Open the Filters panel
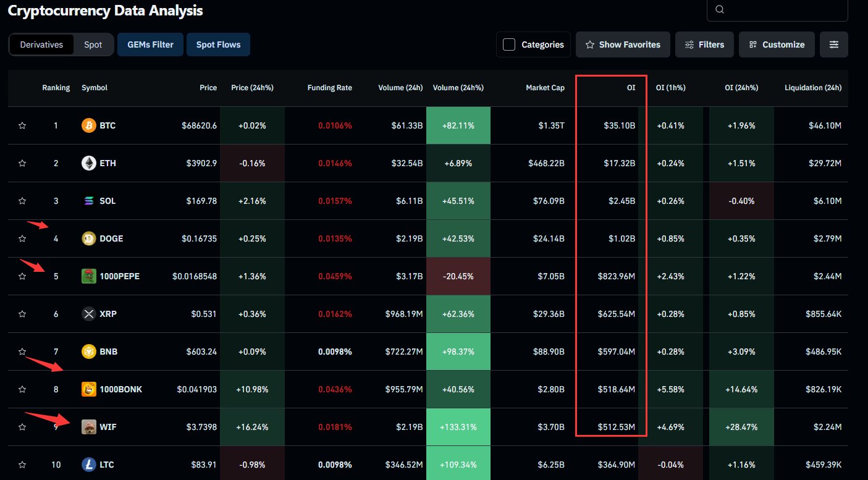Image resolution: width=868 pixels, height=480 pixels. pyautogui.click(x=704, y=44)
